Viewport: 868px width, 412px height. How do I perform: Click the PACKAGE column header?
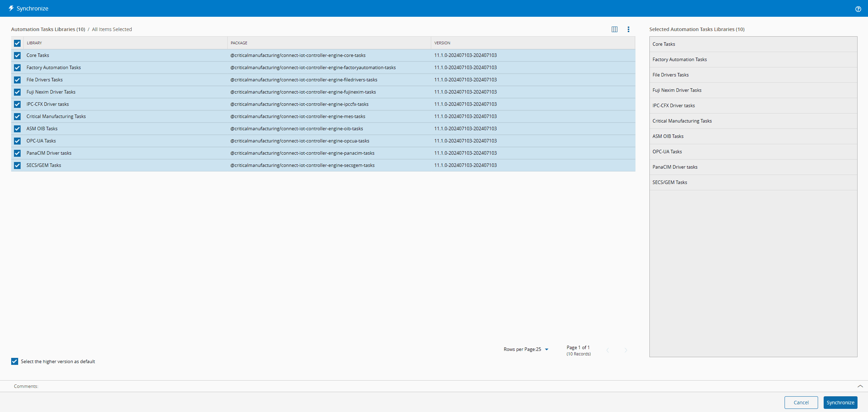click(239, 43)
